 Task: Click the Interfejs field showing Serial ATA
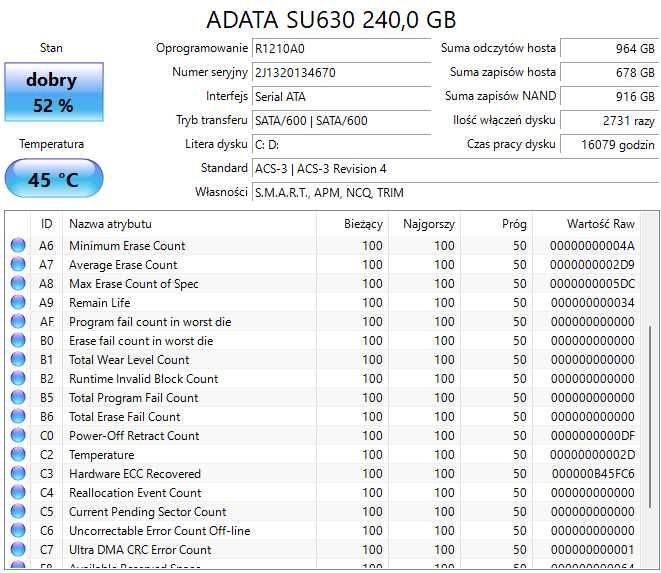[341, 97]
